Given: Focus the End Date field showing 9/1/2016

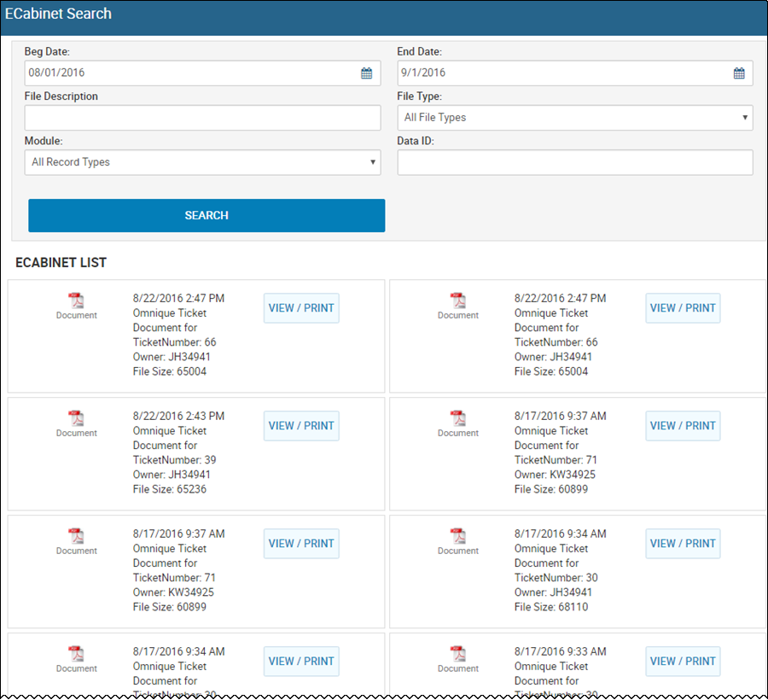Looking at the screenshot, I should pyautogui.click(x=575, y=73).
